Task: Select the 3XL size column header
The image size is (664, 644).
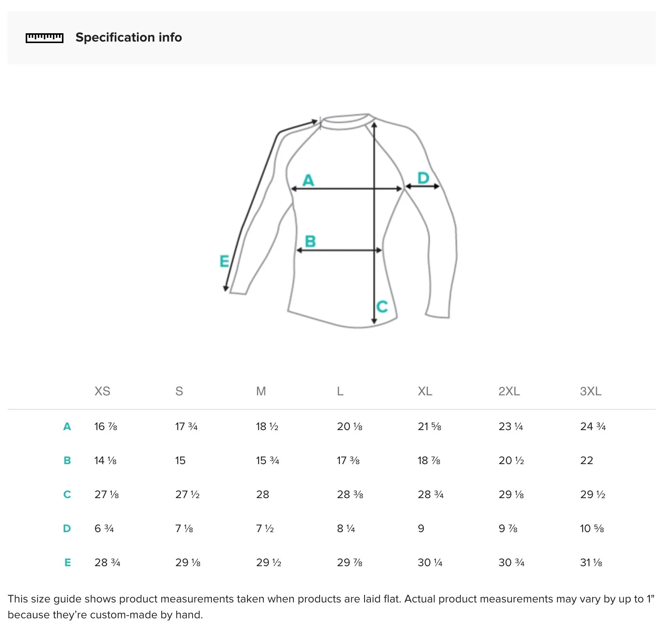Action: 591,391
